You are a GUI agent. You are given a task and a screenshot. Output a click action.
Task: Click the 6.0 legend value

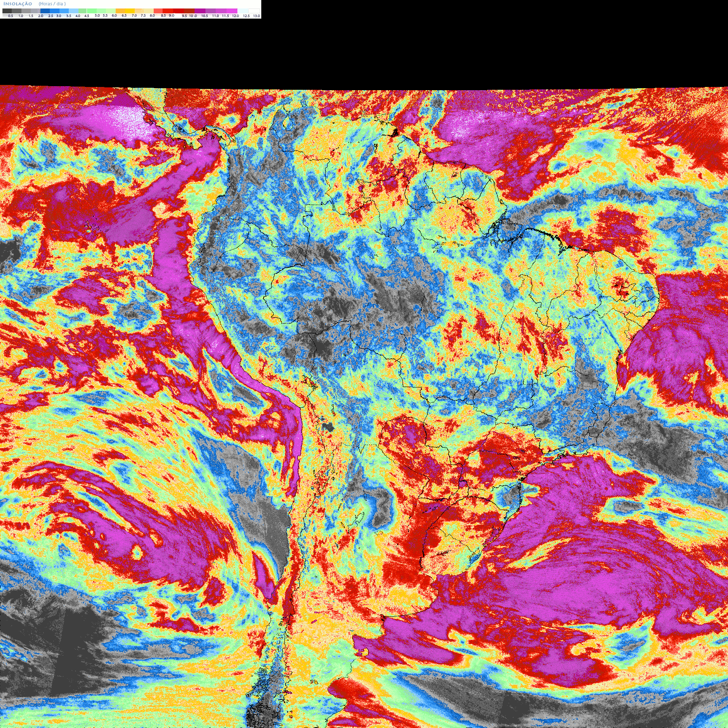[114, 15]
